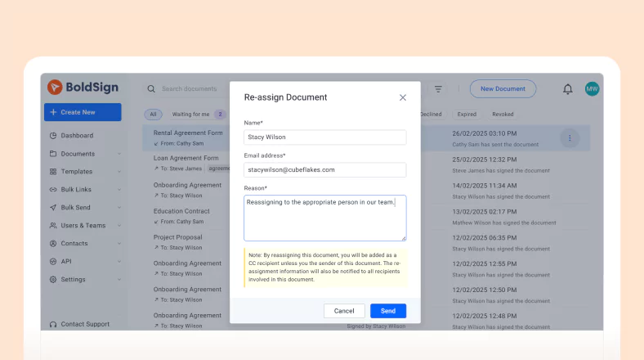
Task: Close the Re-assign Document dialog
Action: coord(402,97)
